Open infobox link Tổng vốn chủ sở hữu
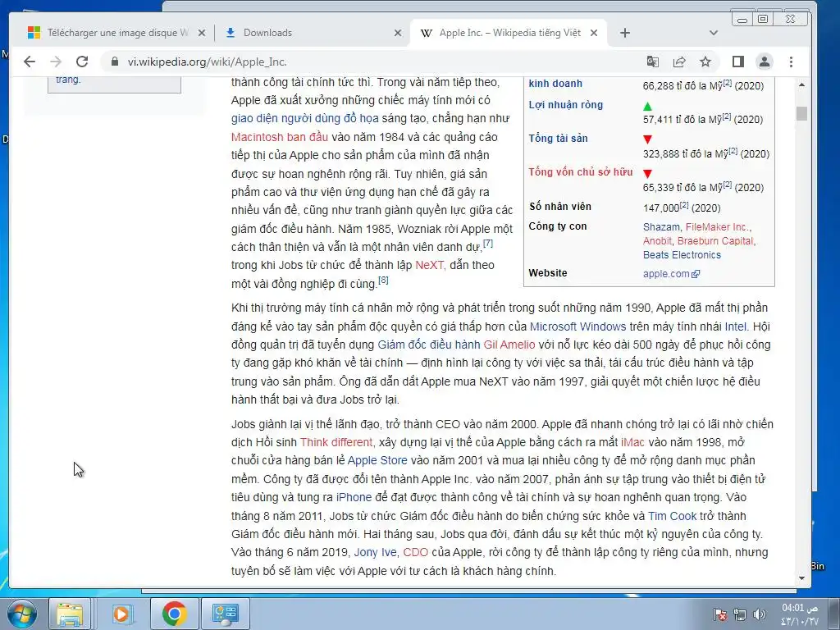This screenshot has height=630, width=840. click(x=581, y=172)
